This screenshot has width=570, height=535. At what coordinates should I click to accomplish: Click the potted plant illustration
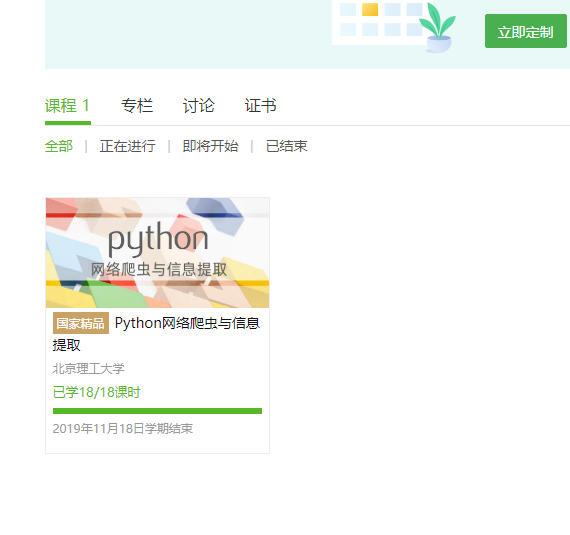[x=438, y=28]
